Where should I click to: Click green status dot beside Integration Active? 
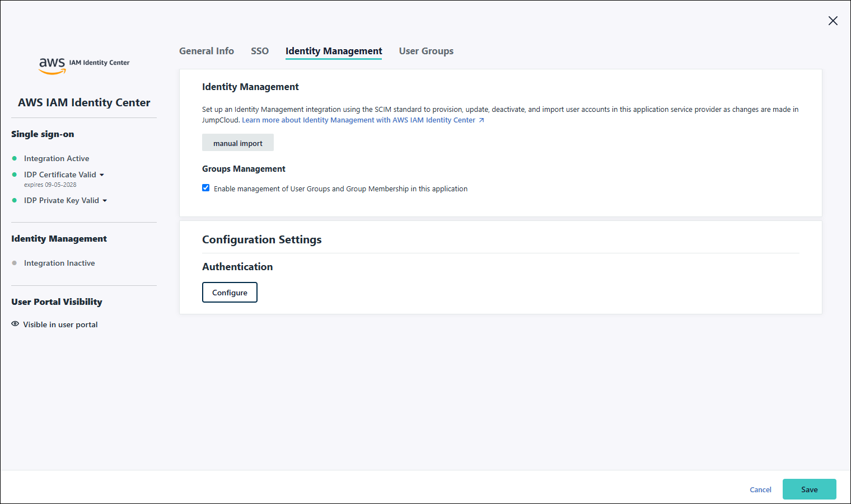15,158
